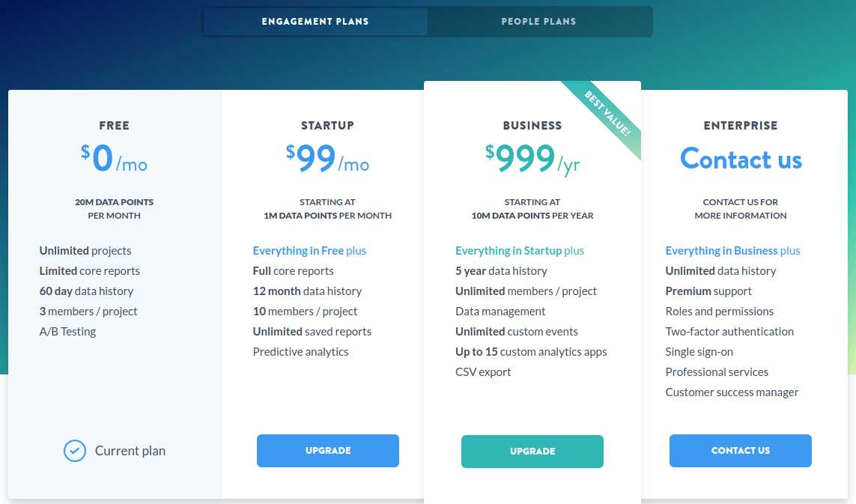Viewport: 856px width, 504px height.
Task: Click the A/B Testing feature text
Action: click(x=67, y=332)
